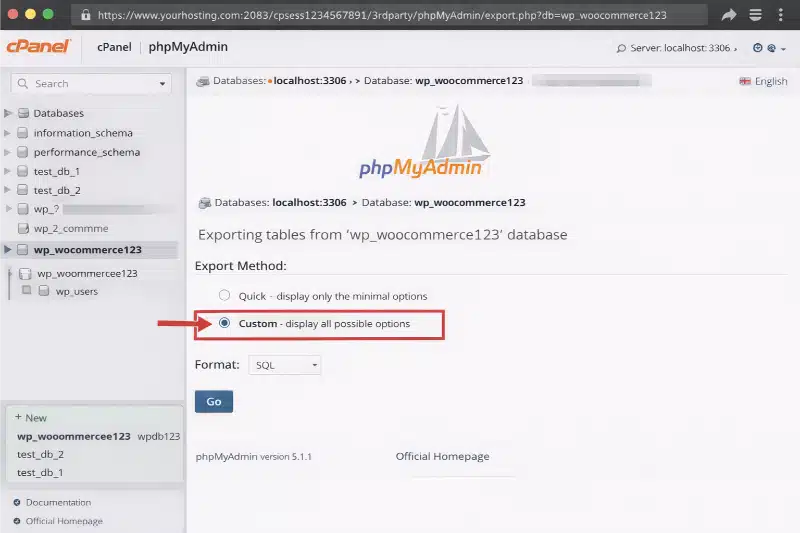Expand the information_schema tree node
This screenshot has width=800, height=533.
tap(7, 133)
